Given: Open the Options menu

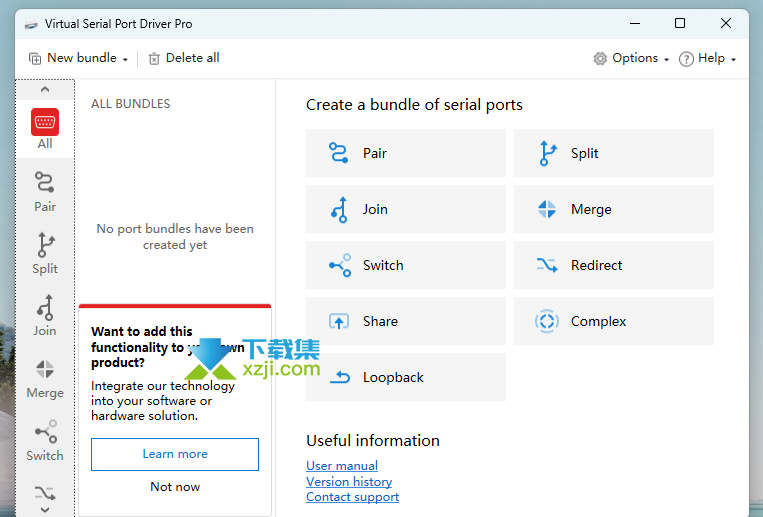Looking at the screenshot, I should 631,58.
